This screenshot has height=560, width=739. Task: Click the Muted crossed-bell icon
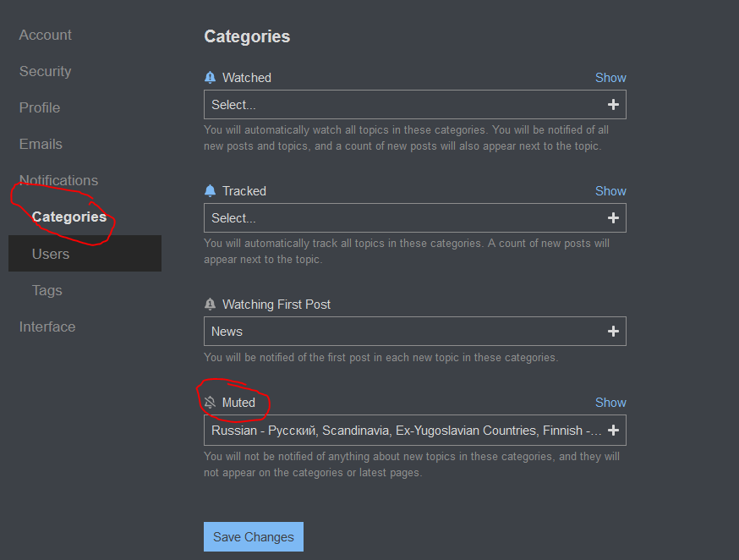(x=211, y=403)
